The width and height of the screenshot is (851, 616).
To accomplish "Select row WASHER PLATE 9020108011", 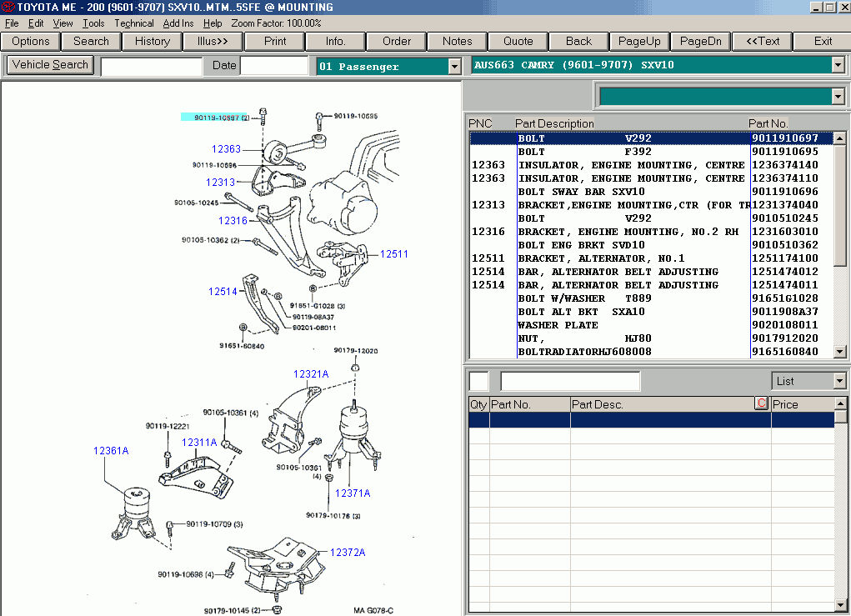I will (651, 325).
